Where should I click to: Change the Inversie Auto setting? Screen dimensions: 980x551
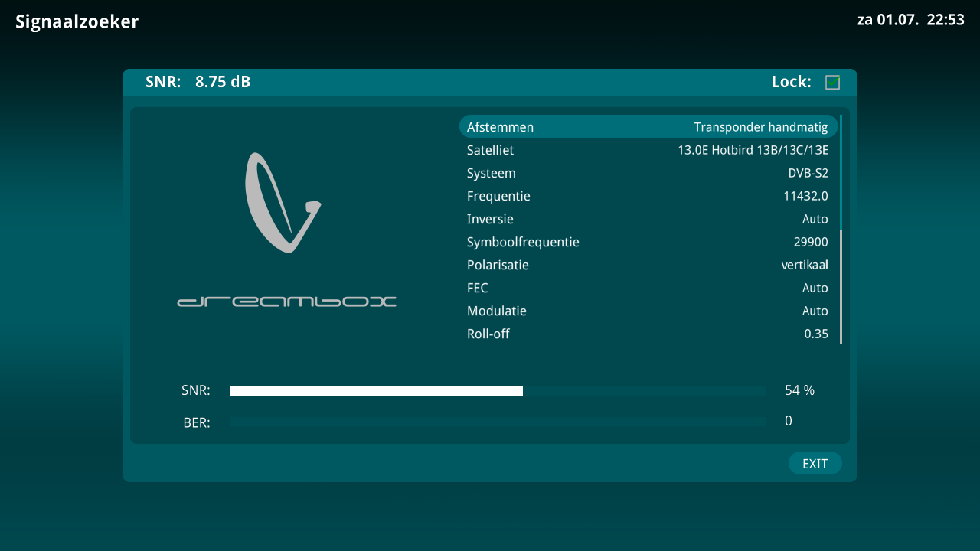(815, 219)
